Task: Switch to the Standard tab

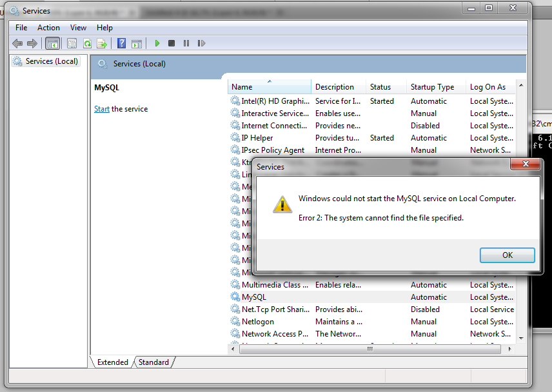Action: [x=153, y=362]
